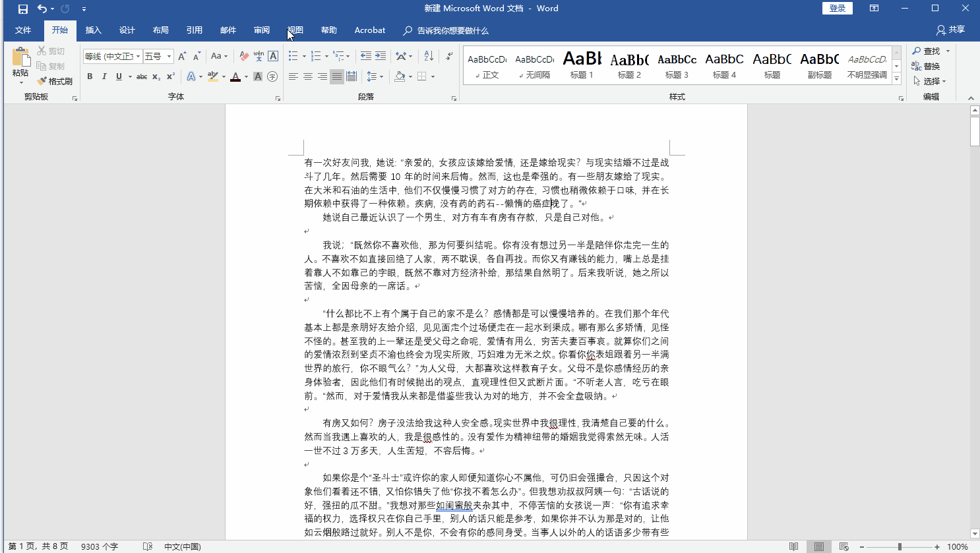Apply strikethrough formatting
Viewport: 980px width, 553px height.
point(141,76)
